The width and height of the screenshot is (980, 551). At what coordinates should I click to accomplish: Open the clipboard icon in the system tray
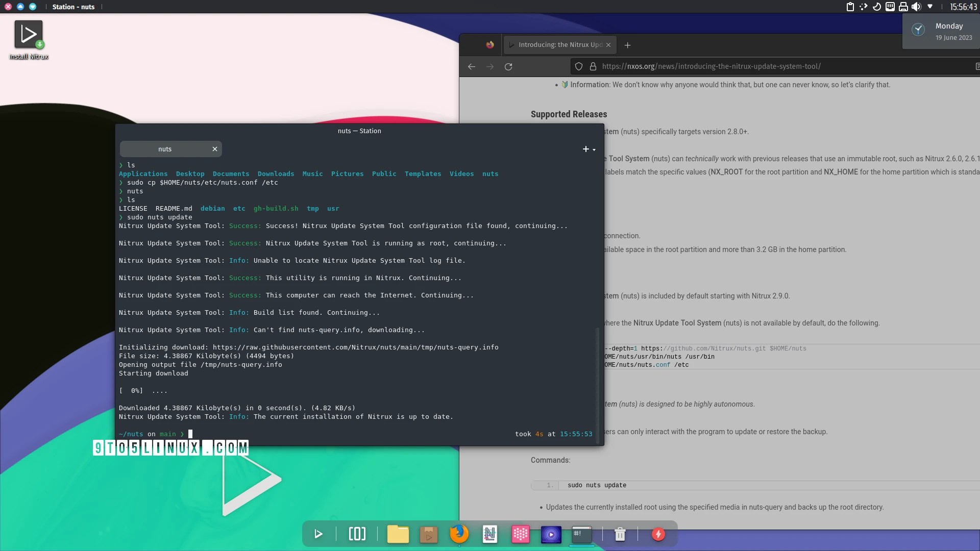[850, 7]
